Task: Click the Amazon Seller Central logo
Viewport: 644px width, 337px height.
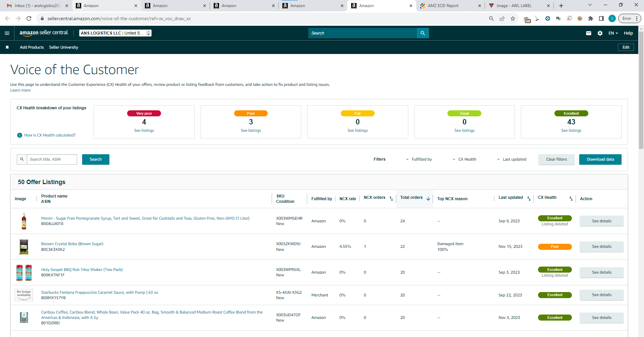Action: tap(44, 33)
